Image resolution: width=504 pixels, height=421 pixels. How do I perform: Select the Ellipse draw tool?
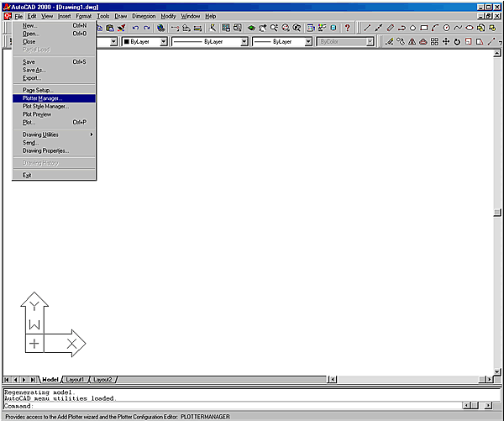469,28
